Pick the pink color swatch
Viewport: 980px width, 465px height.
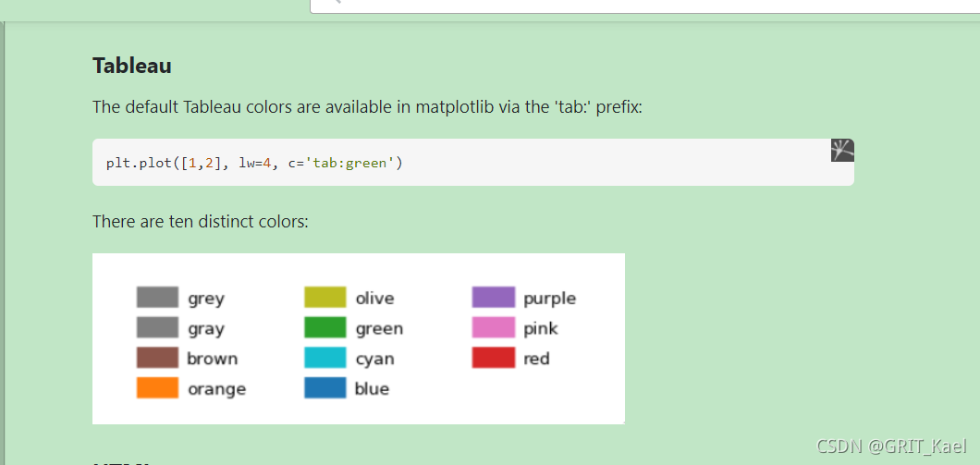(x=493, y=328)
